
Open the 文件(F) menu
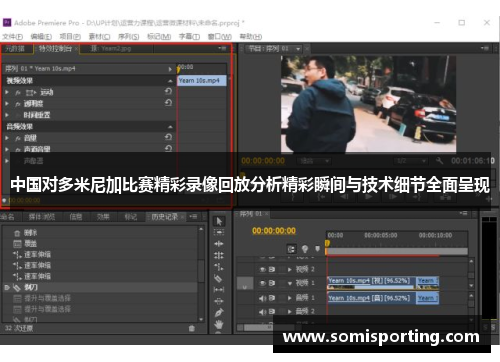tap(13, 36)
